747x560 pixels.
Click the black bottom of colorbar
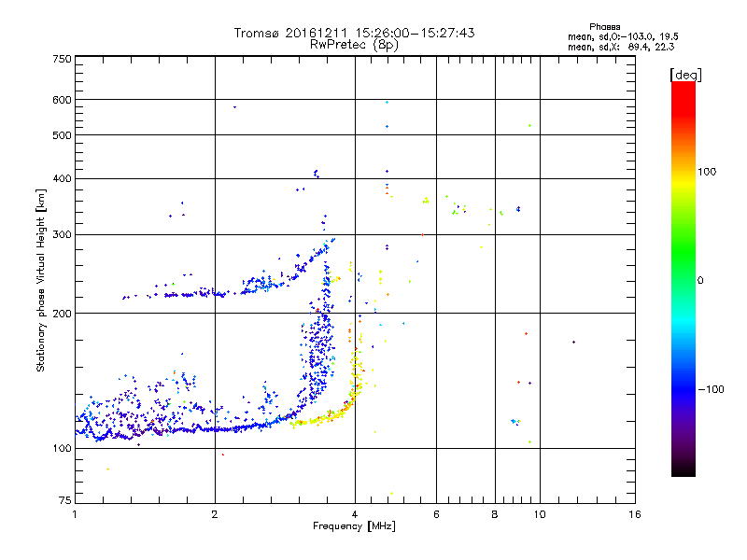tap(684, 469)
